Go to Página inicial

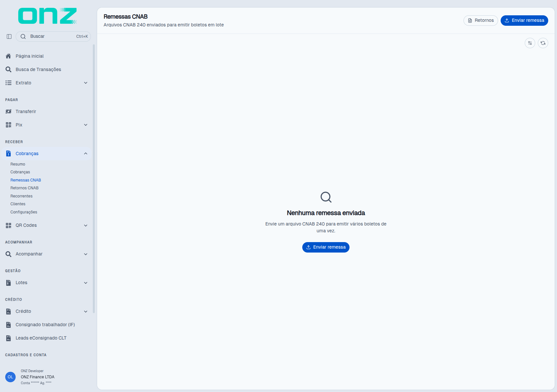coord(47,56)
